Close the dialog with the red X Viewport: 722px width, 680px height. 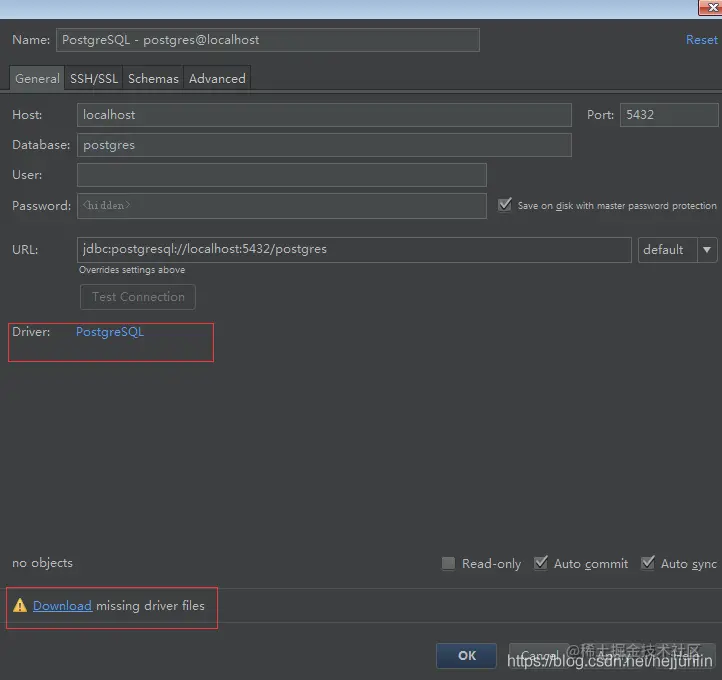(711, 8)
